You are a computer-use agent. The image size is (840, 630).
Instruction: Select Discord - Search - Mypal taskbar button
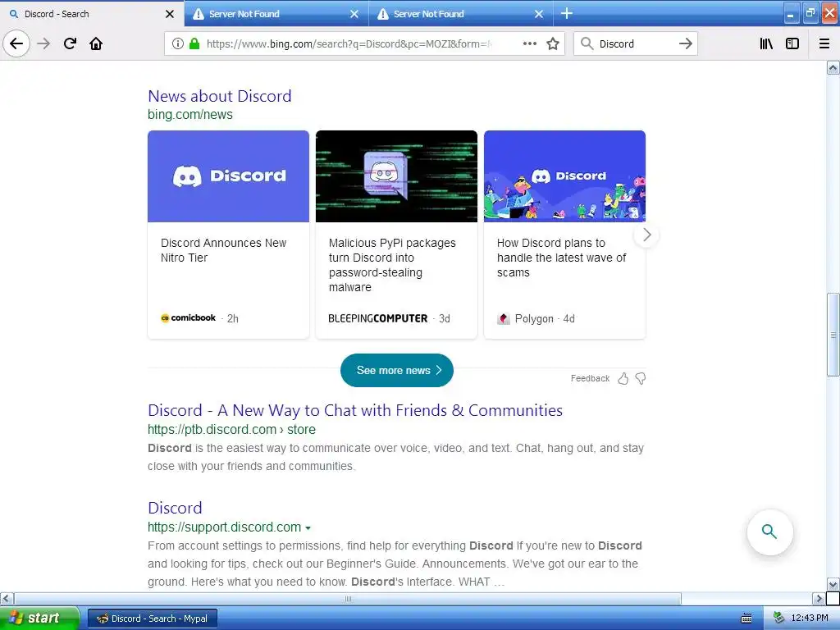point(153,619)
